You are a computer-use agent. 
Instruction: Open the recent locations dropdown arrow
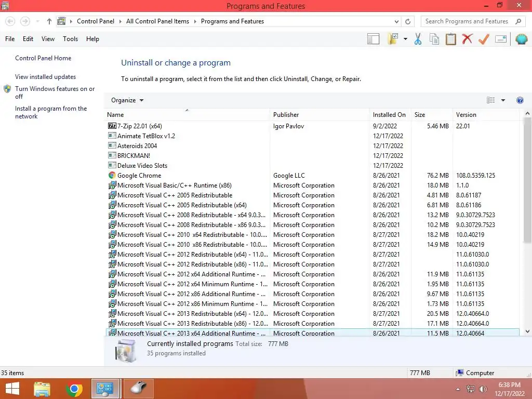coord(37,21)
